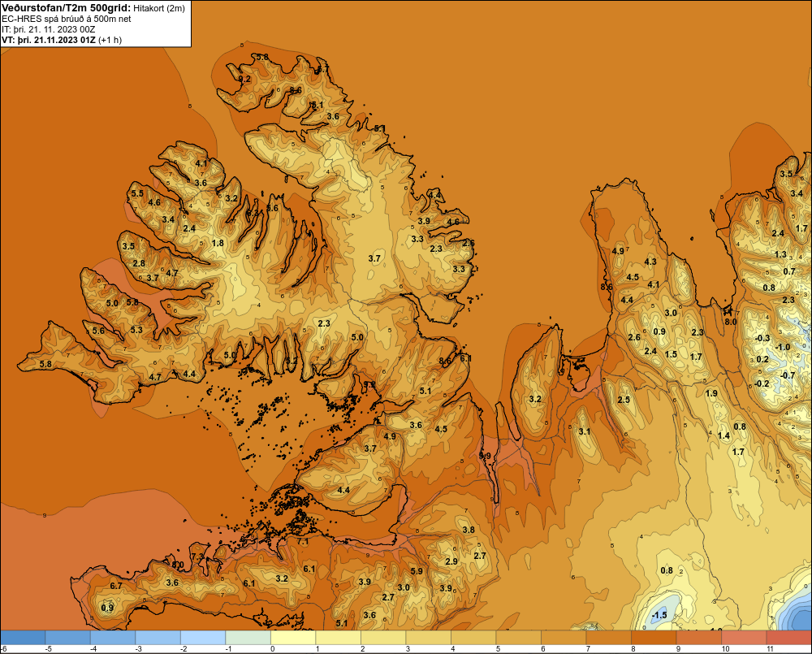812x654 pixels.
Task: Click the '-0.3' temperature value on the map
Action: click(762, 339)
